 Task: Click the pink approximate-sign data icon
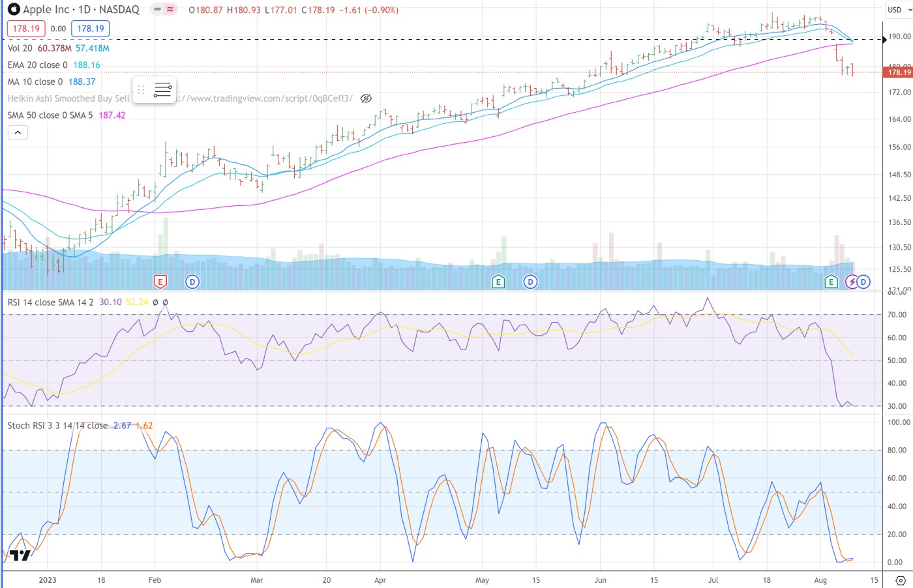coord(170,10)
